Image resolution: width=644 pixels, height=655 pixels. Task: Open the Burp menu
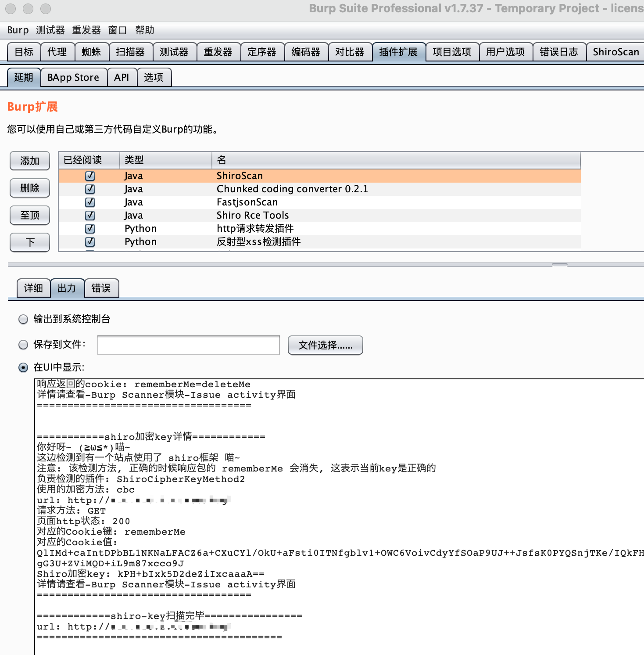18,30
